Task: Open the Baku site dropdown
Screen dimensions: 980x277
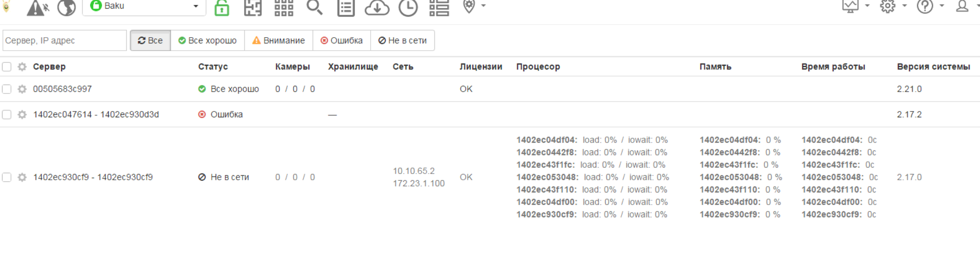Action: [x=144, y=7]
